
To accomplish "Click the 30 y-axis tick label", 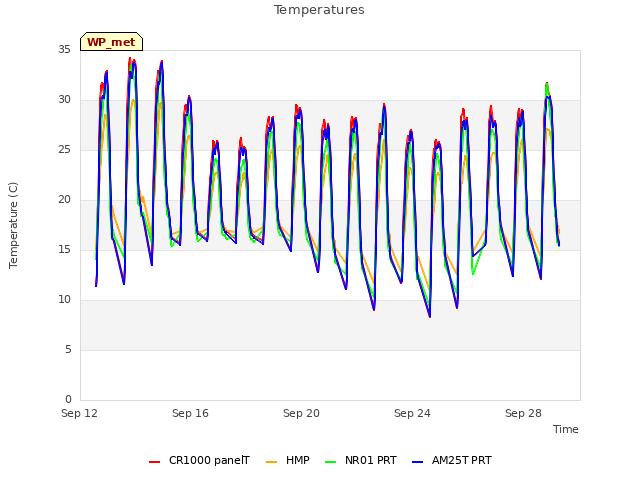I will (x=64, y=100).
